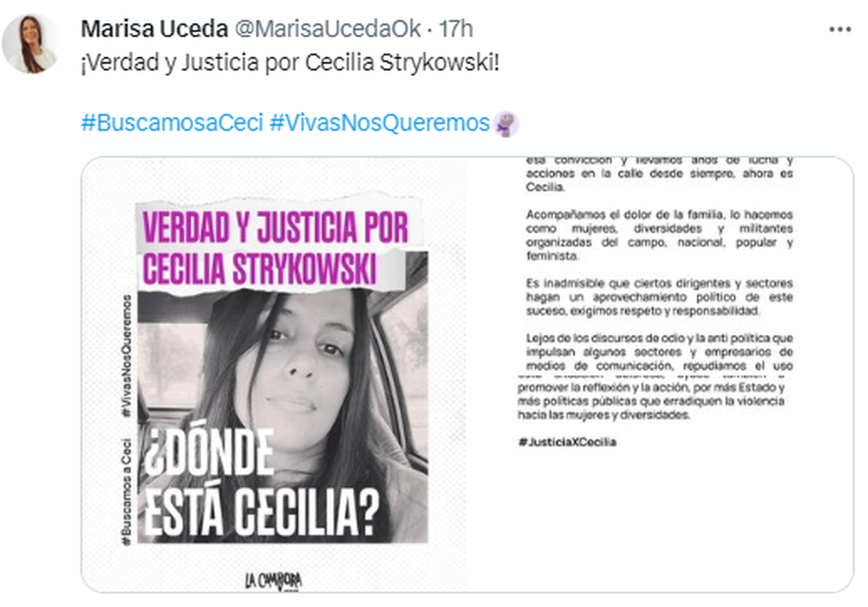Viewport: 868px width, 607px height.
Task: Open the #VivasNosQueremos hashtag
Action: pyautogui.click(x=380, y=124)
